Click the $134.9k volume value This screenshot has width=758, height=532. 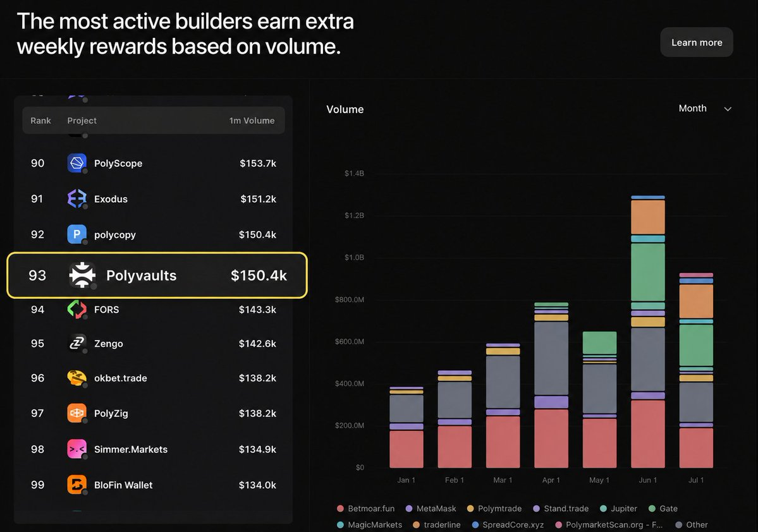click(x=258, y=449)
